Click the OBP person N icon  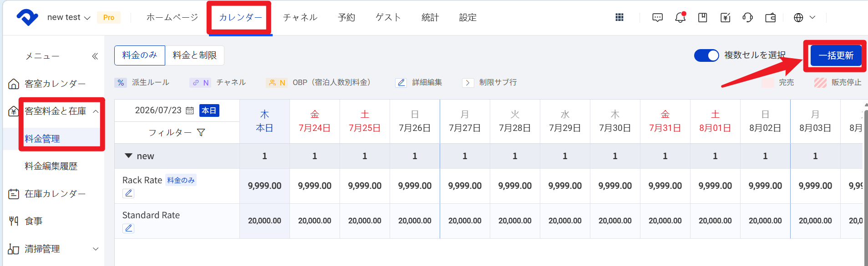coord(277,82)
